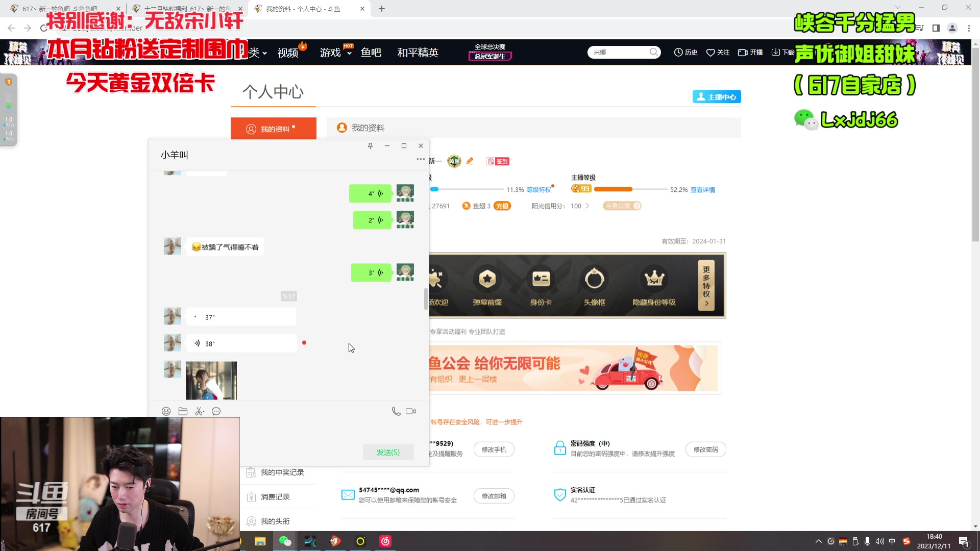Image resolution: width=980 pixels, height=551 pixels.
Task: Open NetEase Music taskbar icon
Action: (385, 541)
